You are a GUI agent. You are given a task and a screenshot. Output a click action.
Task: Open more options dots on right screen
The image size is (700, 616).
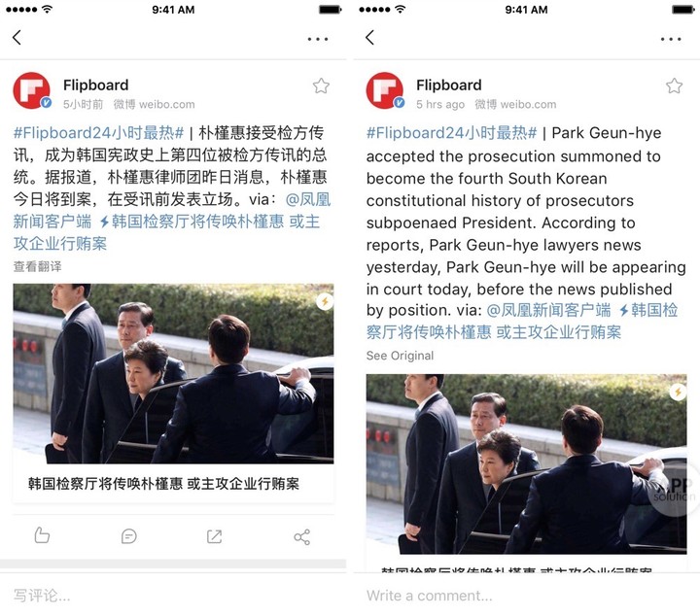tap(671, 39)
